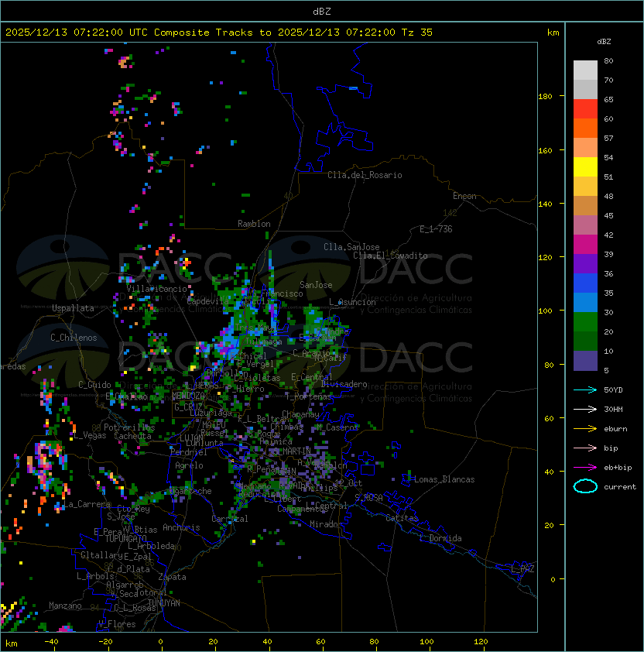Pick the light blue swatch between 35 and 30
Image resolution: width=644 pixels, height=652 pixels.
585,303
